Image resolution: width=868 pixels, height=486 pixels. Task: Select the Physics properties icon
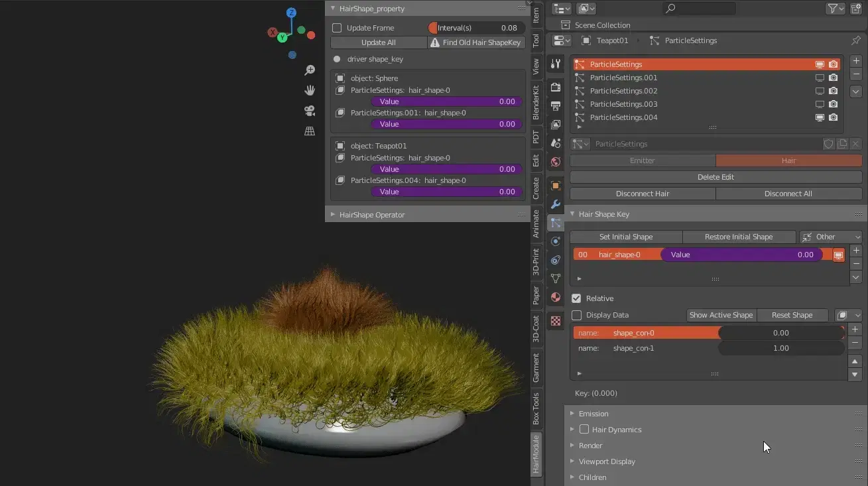click(555, 241)
